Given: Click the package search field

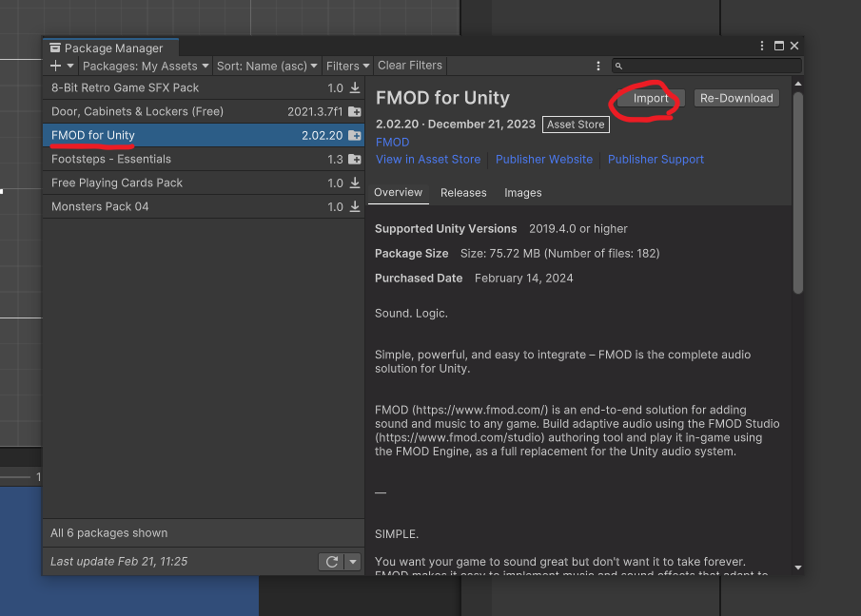Looking at the screenshot, I should pyautogui.click(x=707, y=66).
